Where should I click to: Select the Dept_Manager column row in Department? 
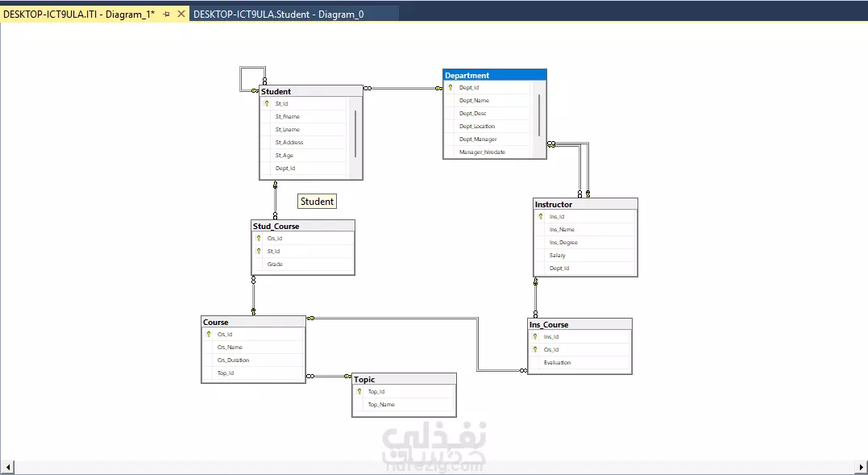point(487,139)
